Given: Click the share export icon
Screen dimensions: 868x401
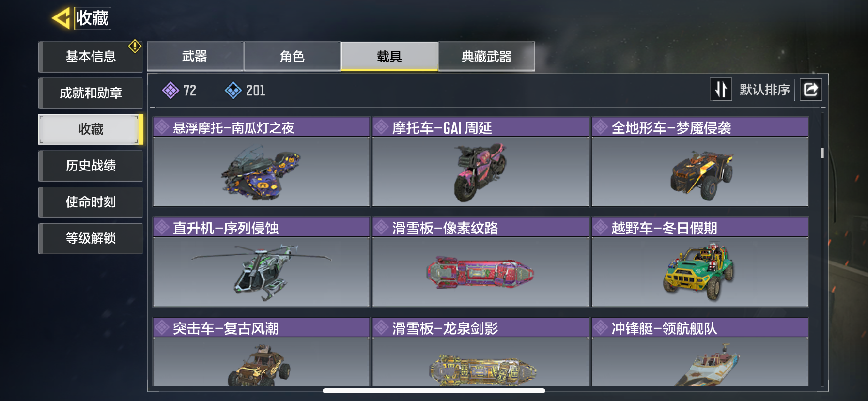Looking at the screenshot, I should 811,90.
